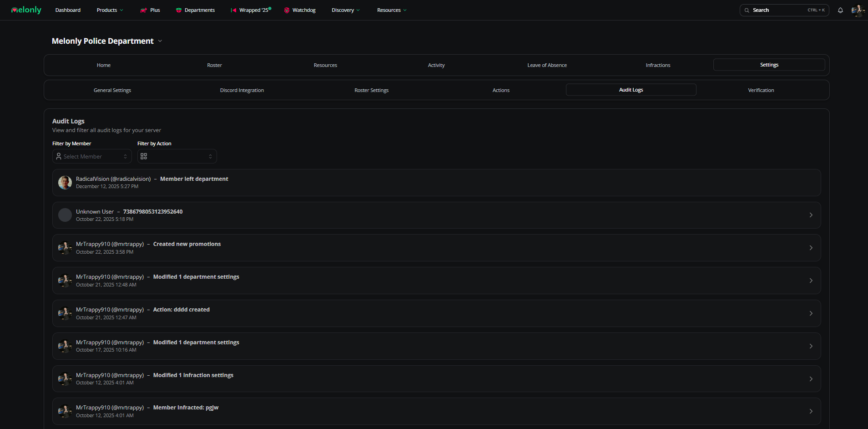868x429 pixels.
Task: Select the Settings tab
Action: pos(769,65)
